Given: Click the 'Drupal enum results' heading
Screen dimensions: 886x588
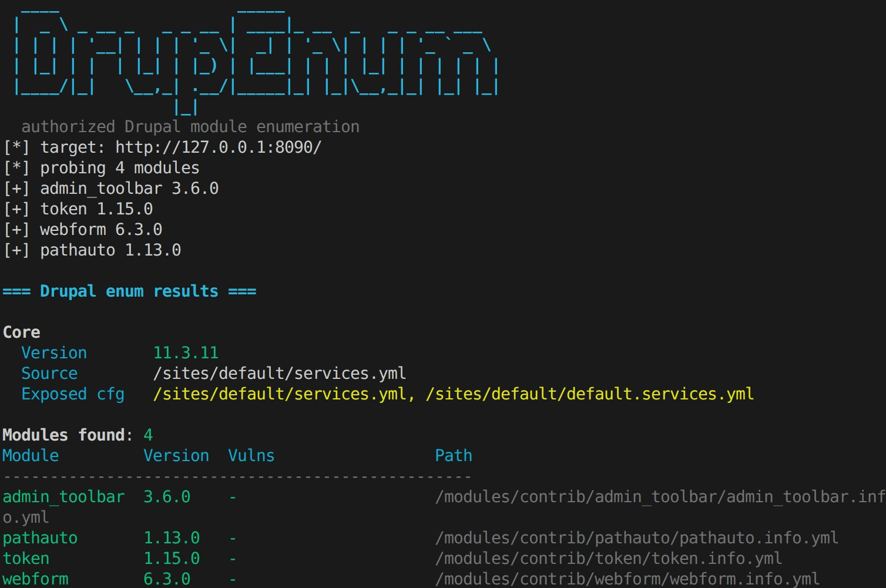Looking at the screenshot, I should (x=129, y=291).
